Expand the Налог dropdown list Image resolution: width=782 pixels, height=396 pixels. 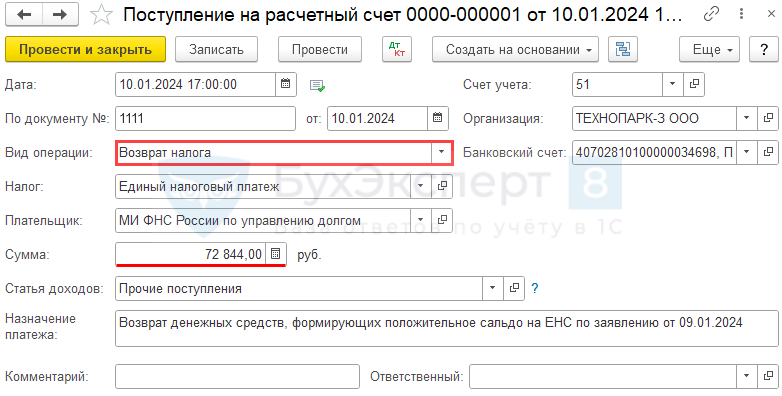click(420, 186)
